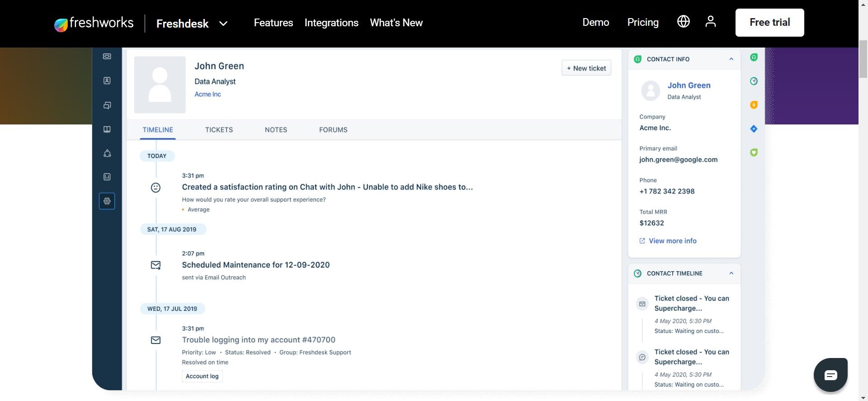Collapse the Contact Info panel chevron
This screenshot has width=868, height=401.
click(731, 59)
